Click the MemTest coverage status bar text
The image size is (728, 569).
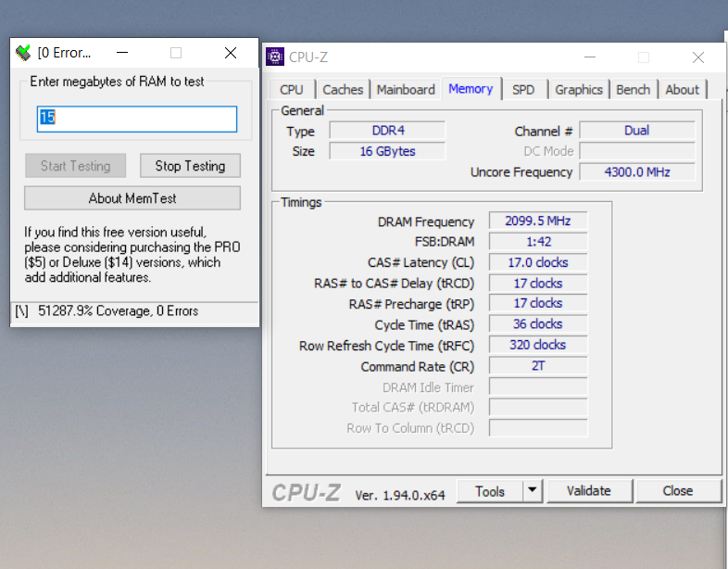coord(118,310)
